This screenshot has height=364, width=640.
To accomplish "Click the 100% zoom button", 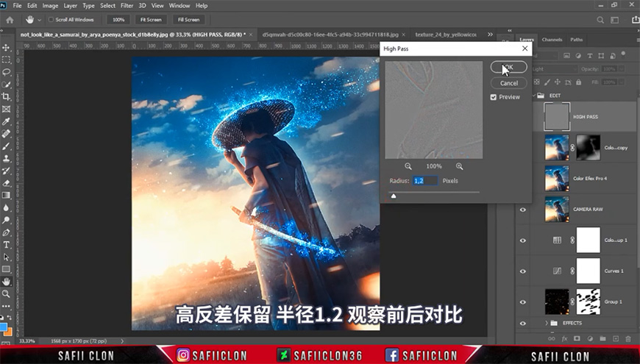I will tap(118, 20).
